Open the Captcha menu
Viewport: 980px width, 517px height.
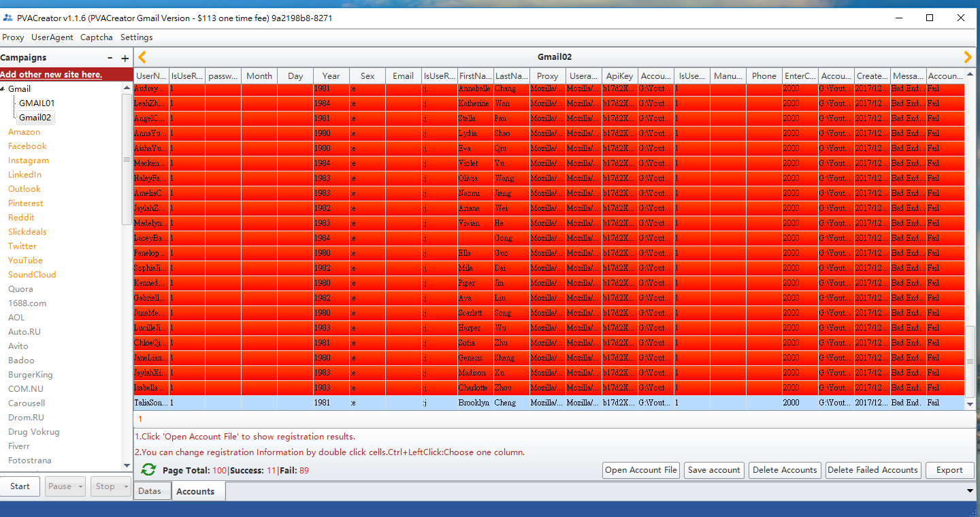point(97,37)
